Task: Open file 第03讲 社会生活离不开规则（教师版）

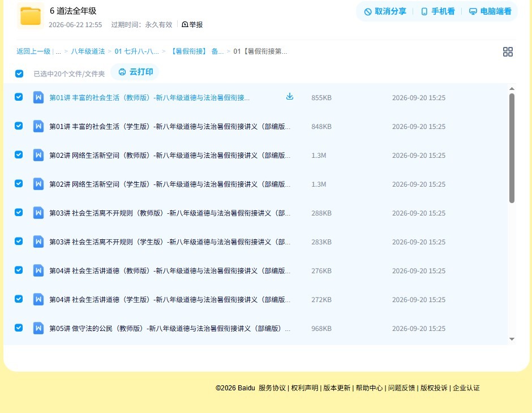Action: click(170, 213)
